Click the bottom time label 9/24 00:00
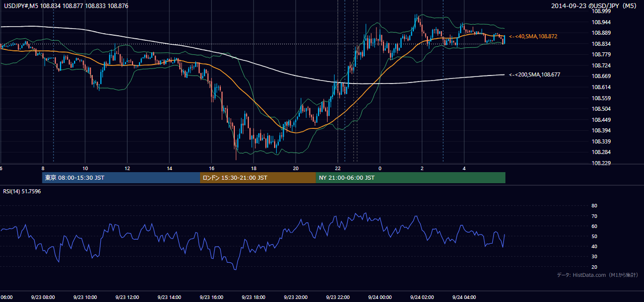The image size is (644, 302). [x=380, y=297]
